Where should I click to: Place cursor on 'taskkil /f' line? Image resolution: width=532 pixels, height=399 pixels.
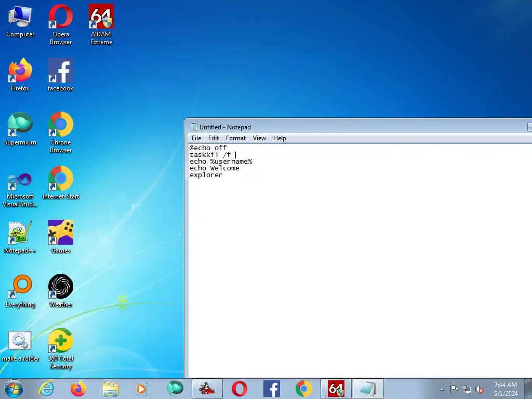pos(210,154)
